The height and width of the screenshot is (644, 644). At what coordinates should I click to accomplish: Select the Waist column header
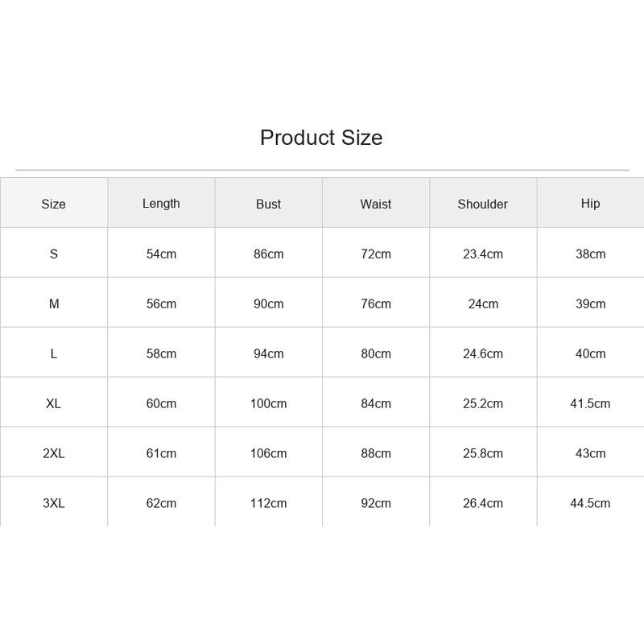pyautogui.click(x=376, y=204)
